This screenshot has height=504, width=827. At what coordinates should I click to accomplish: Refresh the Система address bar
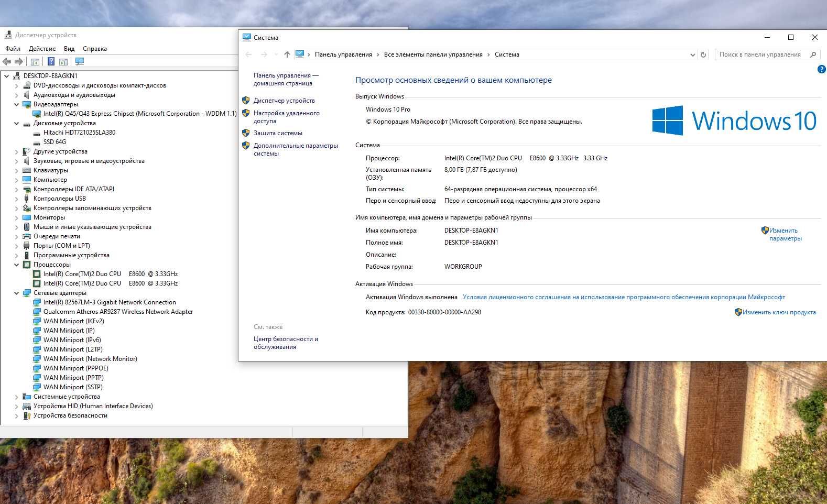tap(703, 54)
